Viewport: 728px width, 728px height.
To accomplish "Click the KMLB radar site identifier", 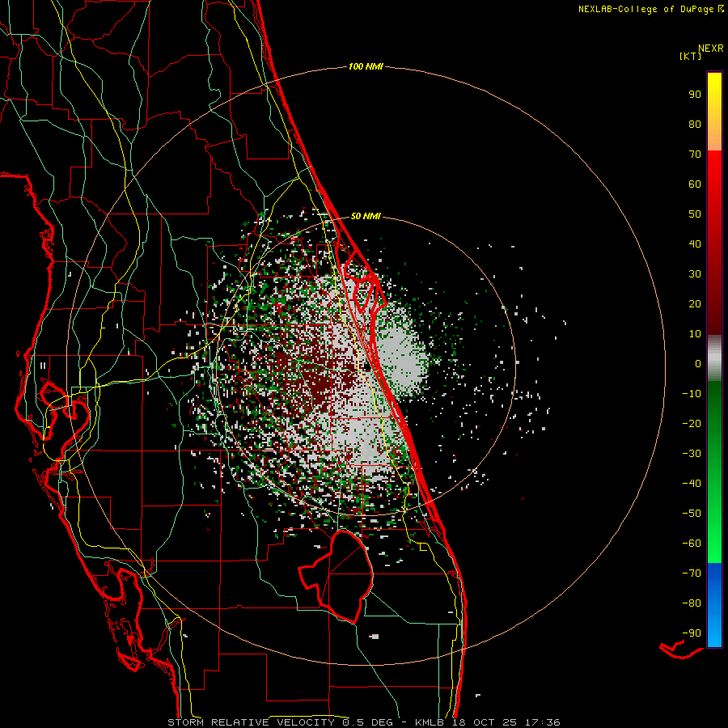I will [430, 722].
